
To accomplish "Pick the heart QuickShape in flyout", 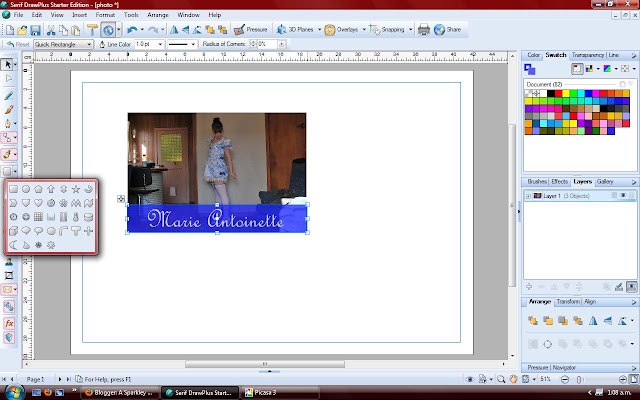I will [x=38, y=203].
